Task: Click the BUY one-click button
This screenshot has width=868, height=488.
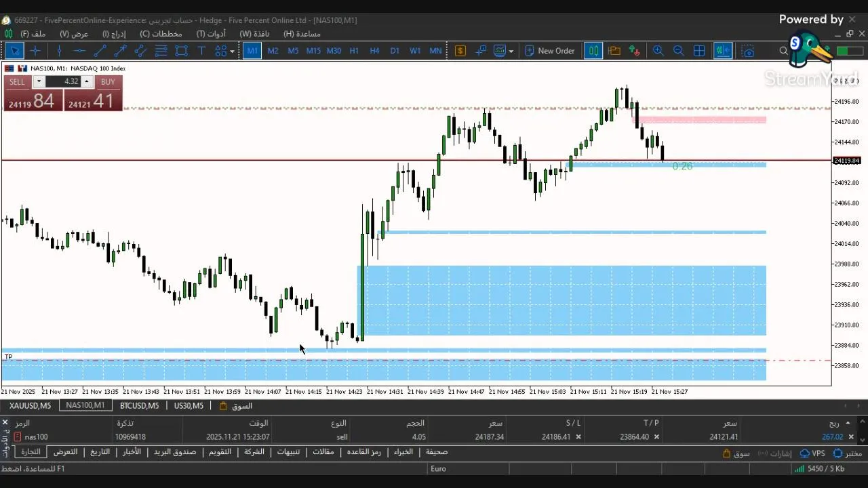Action: coord(108,81)
